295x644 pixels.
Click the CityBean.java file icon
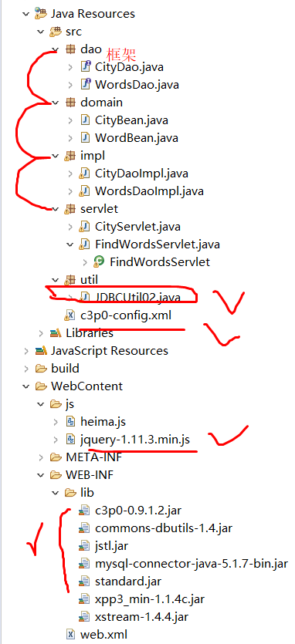tap(85, 120)
